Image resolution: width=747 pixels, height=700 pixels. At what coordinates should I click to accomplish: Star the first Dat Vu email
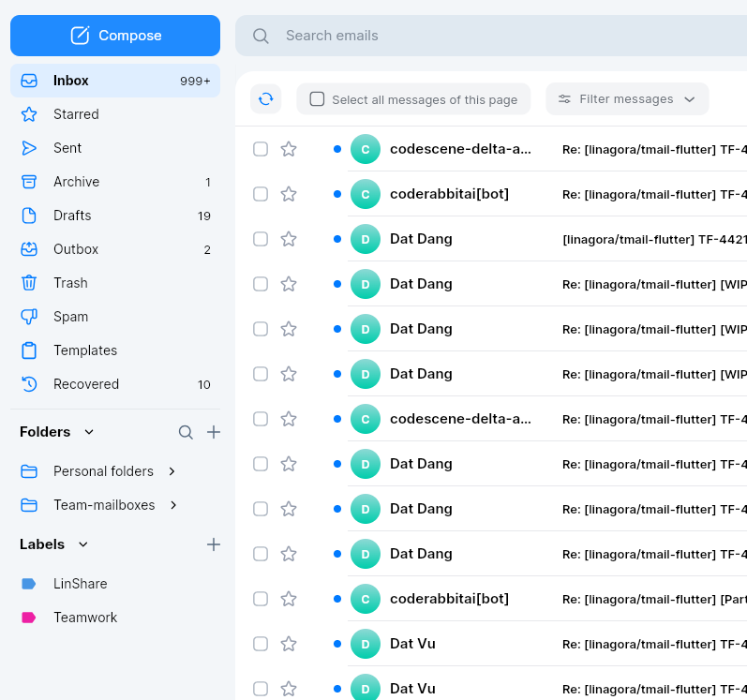click(x=289, y=644)
